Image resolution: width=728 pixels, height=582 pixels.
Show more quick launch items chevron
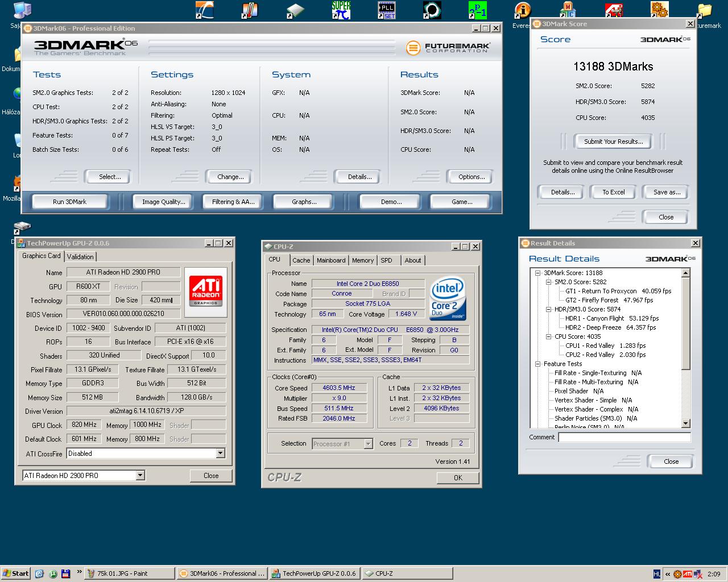(x=78, y=572)
